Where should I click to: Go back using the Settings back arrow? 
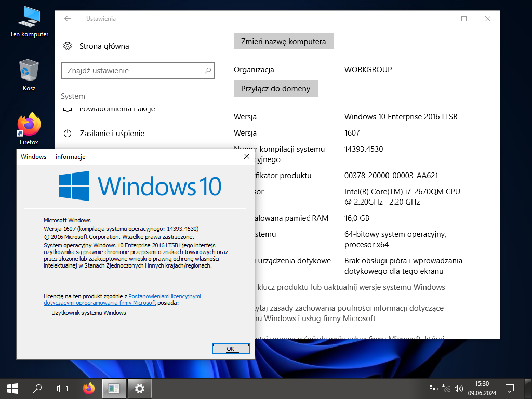[68, 19]
